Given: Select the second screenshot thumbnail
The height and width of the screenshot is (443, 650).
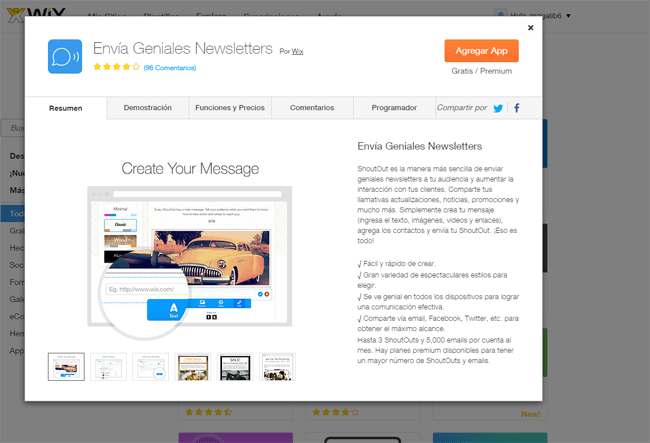Looking at the screenshot, I should [x=108, y=367].
